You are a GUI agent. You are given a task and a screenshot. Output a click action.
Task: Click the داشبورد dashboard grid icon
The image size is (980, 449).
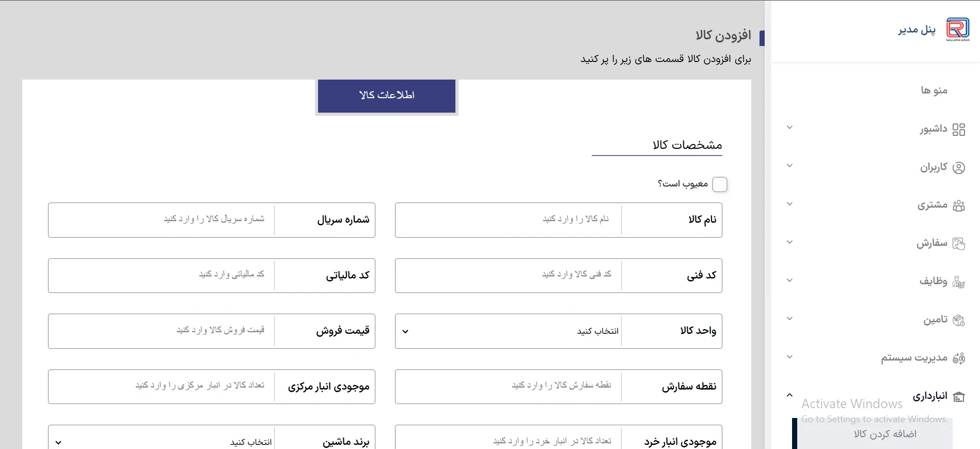[958, 129]
